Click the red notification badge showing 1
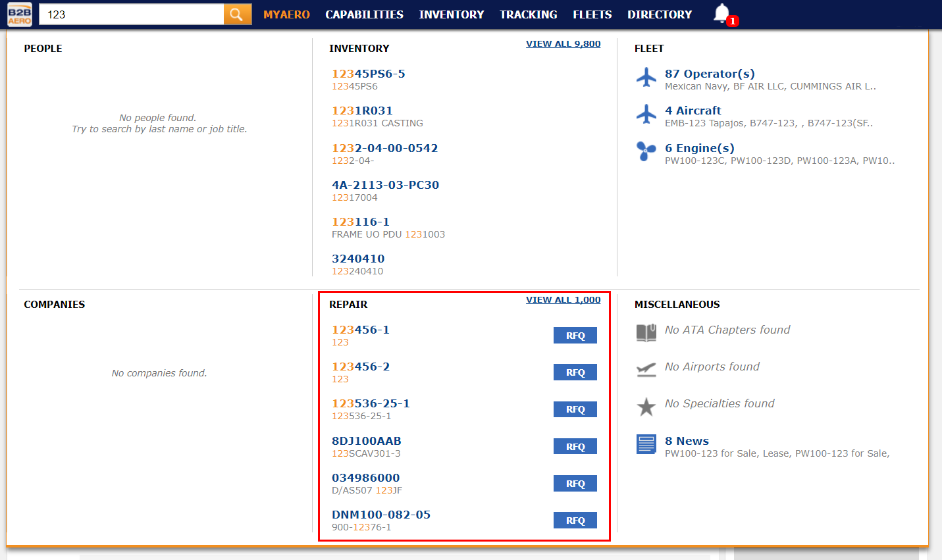942x560 pixels. click(733, 21)
